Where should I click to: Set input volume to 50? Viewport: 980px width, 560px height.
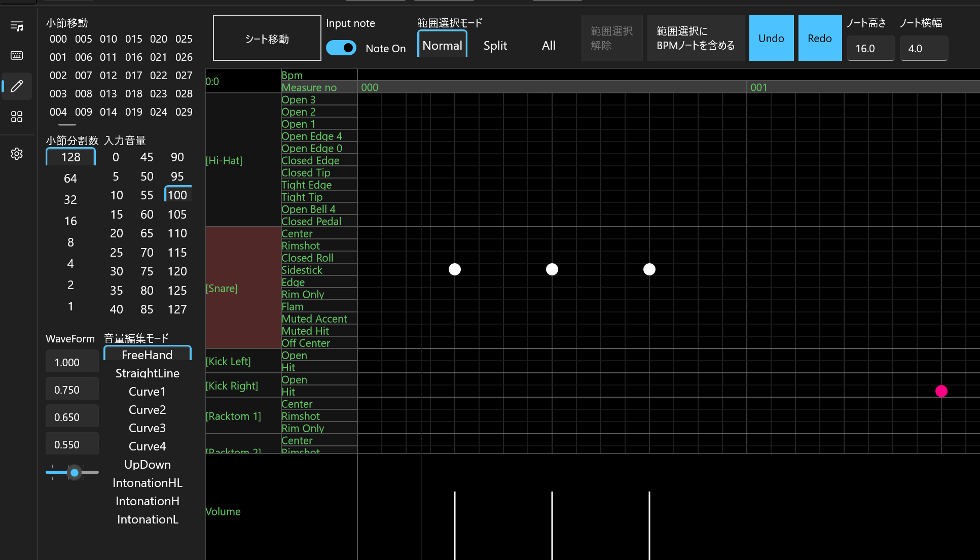(147, 176)
